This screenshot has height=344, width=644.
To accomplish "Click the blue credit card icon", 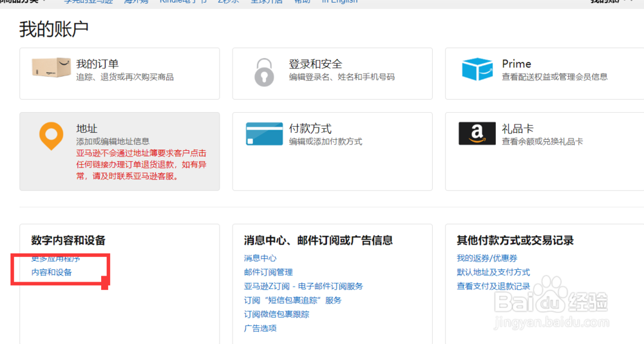I will pyautogui.click(x=264, y=133).
